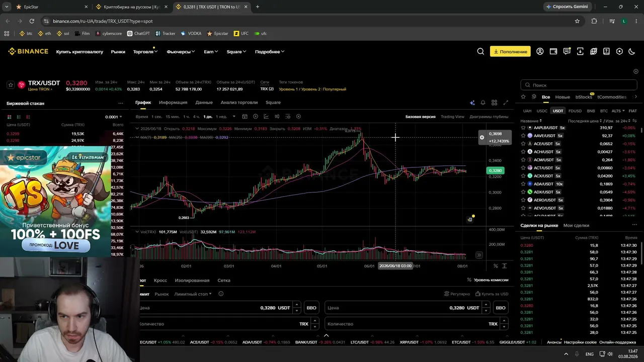Open the Анализ торговли tab
Viewport: 644px width, 362px height.
[x=239, y=103]
